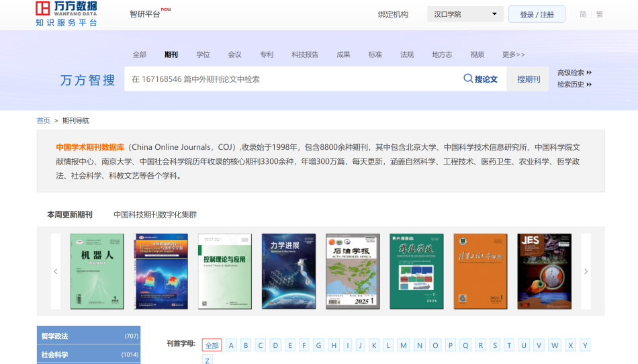Select the 全部 initial letter filter
Image resolution: width=638 pixels, height=364 pixels.
tap(212, 345)
